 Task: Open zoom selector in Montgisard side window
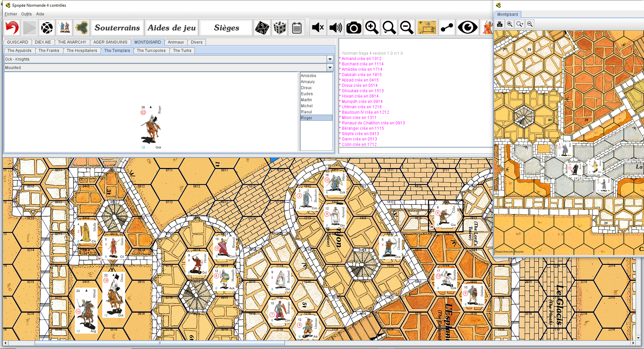520,24
